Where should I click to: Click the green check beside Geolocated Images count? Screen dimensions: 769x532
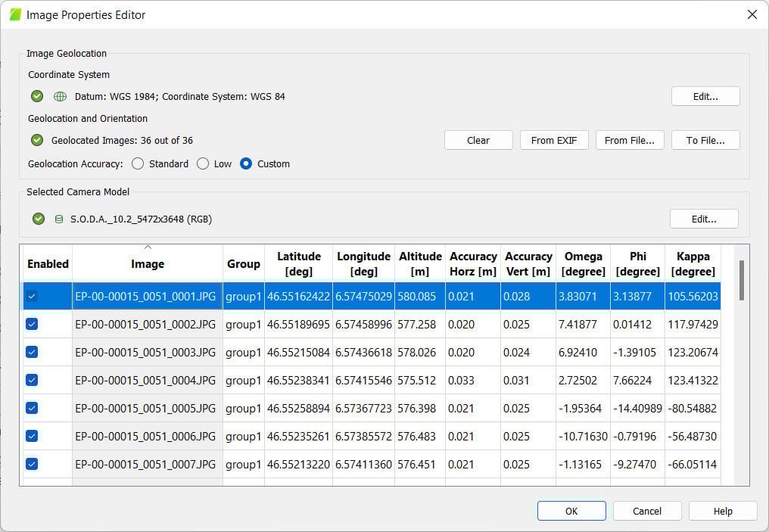pos(36,140)
